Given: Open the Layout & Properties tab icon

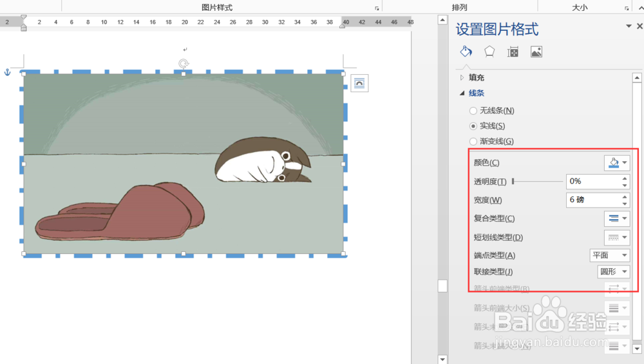Looking at the screenshot, I should click(x=513, y=52).
